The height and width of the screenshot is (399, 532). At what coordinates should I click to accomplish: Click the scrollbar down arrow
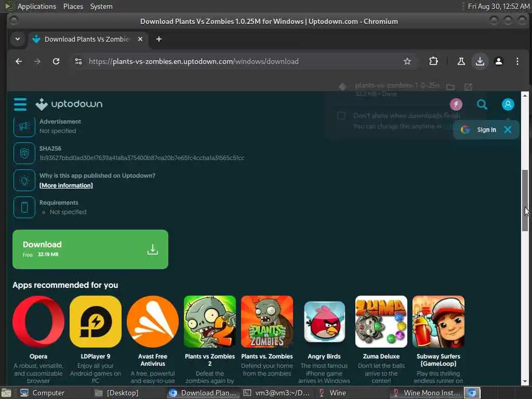525,381
